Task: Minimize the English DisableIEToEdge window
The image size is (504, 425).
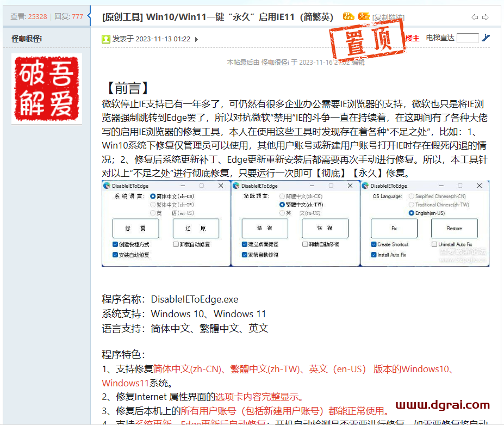Action: 441,186
